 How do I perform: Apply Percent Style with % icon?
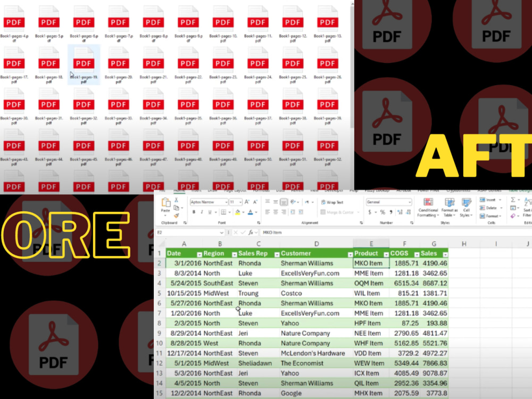383,212
